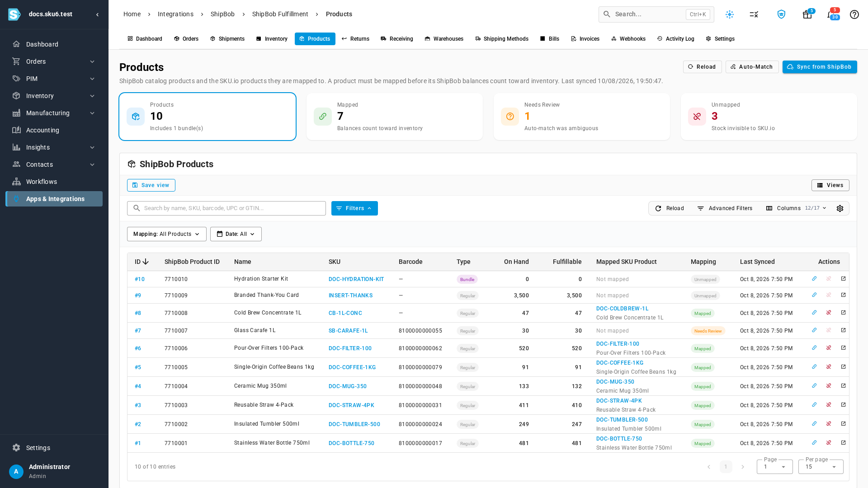Open the gift box icon in header

click(x=807, y=14)
